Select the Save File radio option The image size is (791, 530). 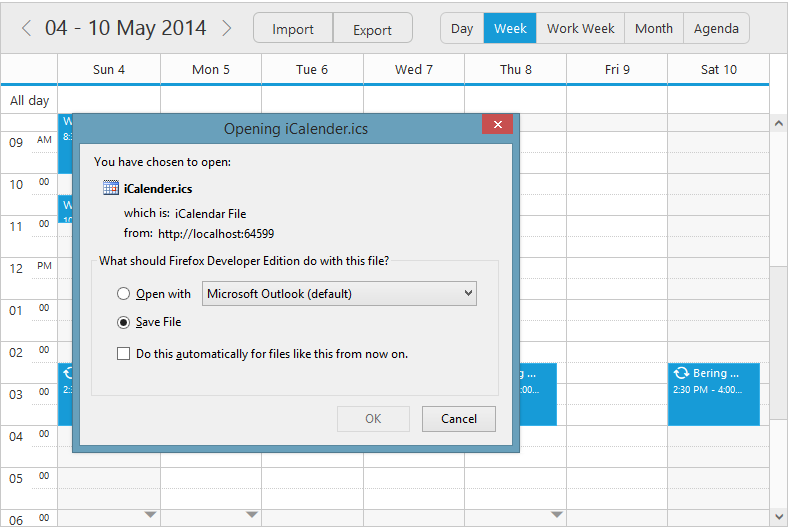(x=123, y=322)
